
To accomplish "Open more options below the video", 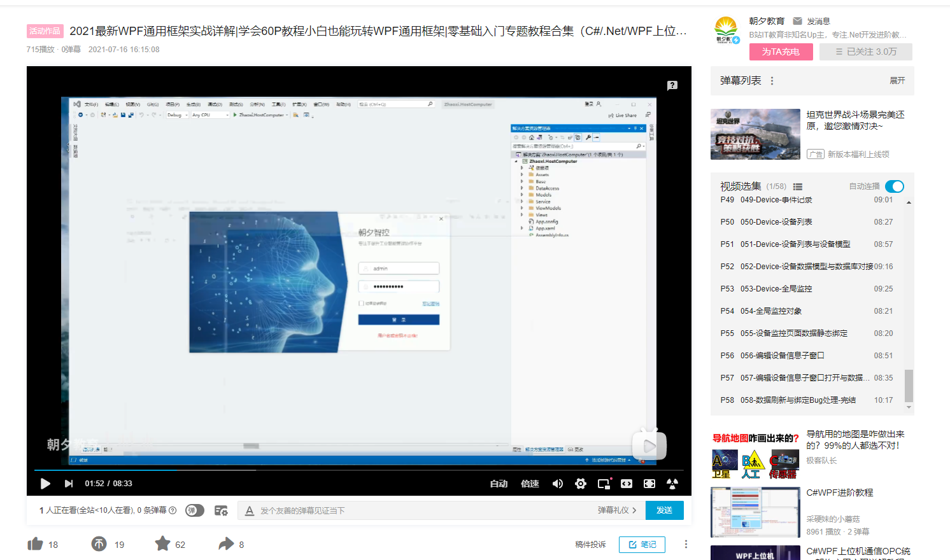I will point(686,545).
